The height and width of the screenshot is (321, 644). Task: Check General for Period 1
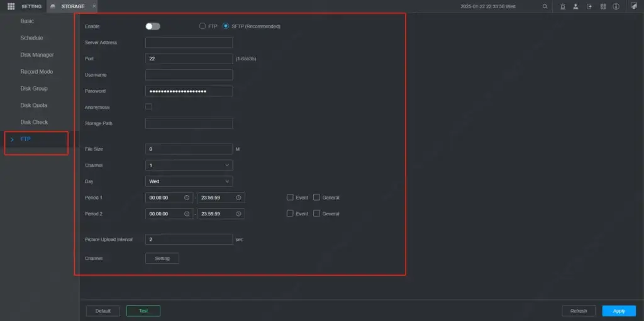click(x=316, y=197)
